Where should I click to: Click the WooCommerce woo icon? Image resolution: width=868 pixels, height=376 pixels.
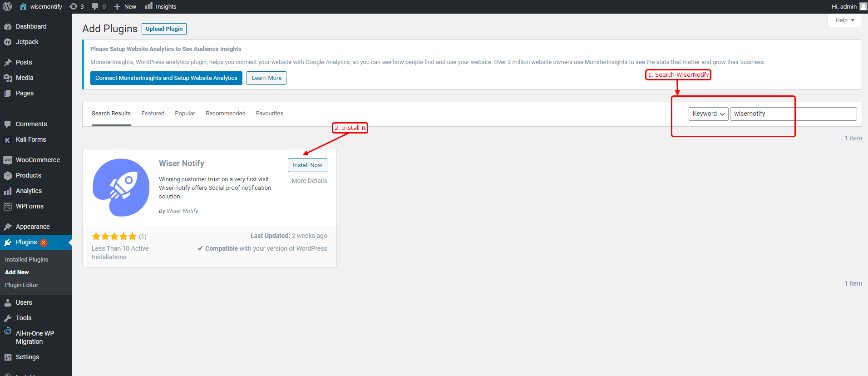click(8, 160)
